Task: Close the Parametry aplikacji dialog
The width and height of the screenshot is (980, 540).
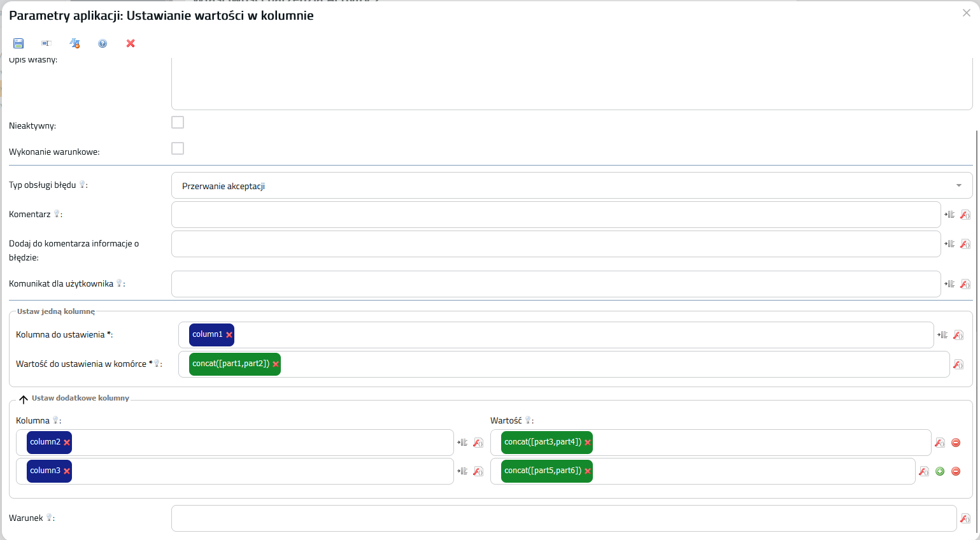Action: [x=966, y=13]
